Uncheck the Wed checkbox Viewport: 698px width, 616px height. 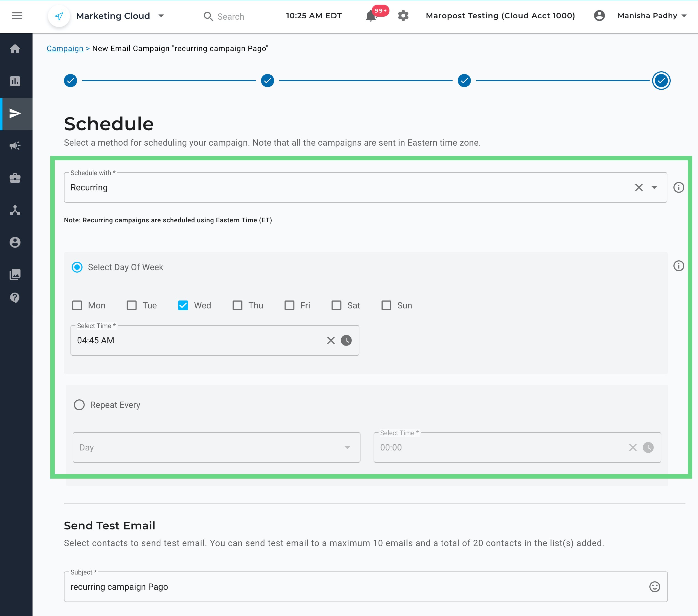(183, 305)
